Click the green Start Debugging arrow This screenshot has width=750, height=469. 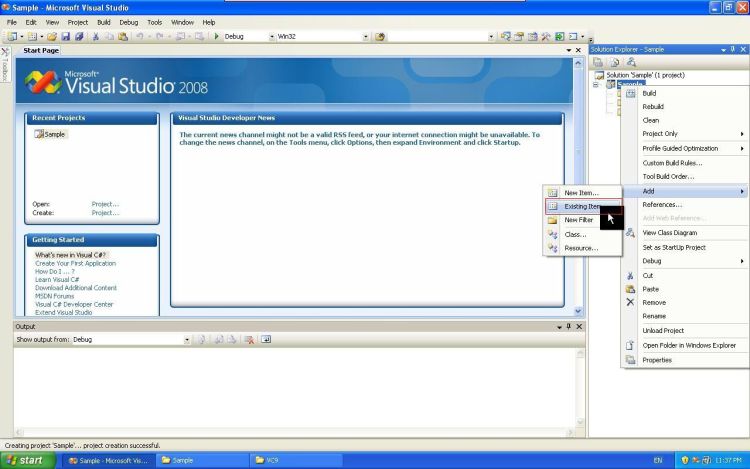click(x=216, y=36)
